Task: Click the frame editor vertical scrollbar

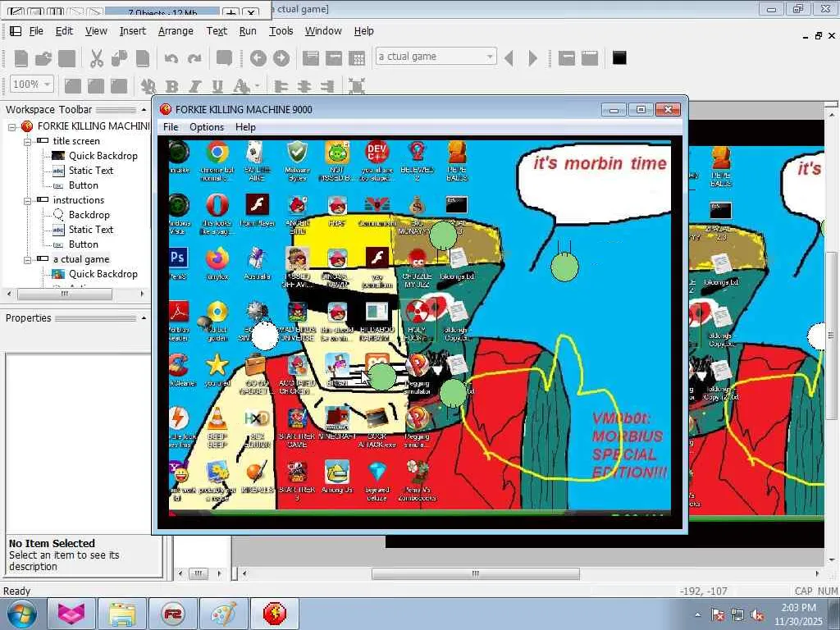Action: (x=831, y=336)
